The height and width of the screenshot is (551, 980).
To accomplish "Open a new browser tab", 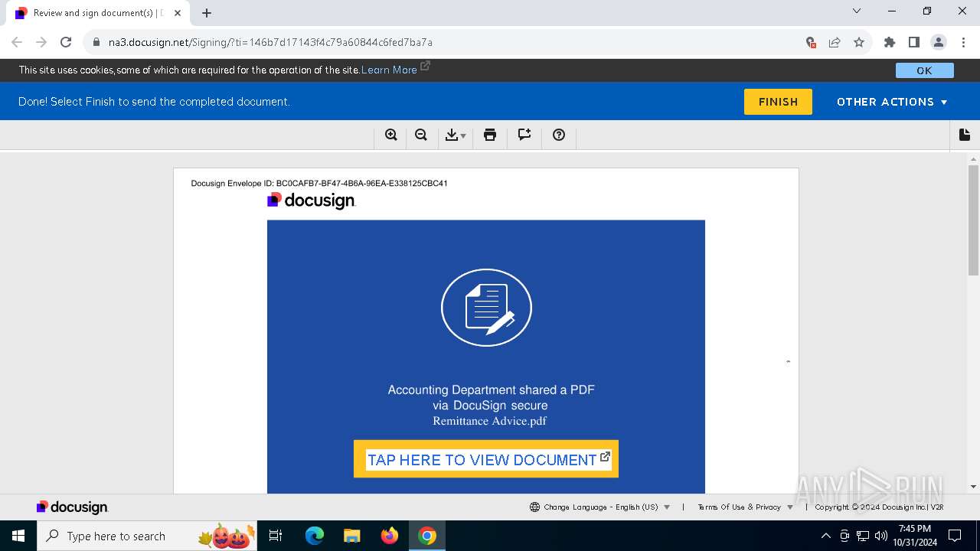I will click(x=207, y=13).
